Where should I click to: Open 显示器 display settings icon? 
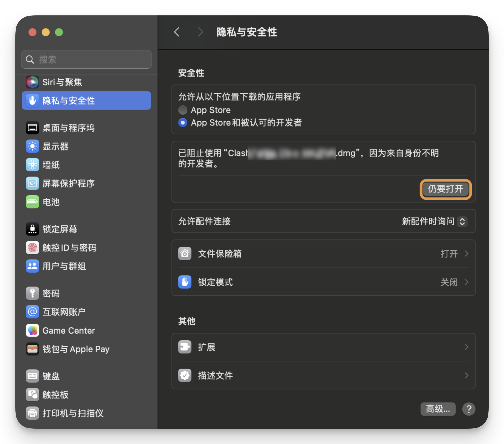pyautogui.click(x=33, y=146)
